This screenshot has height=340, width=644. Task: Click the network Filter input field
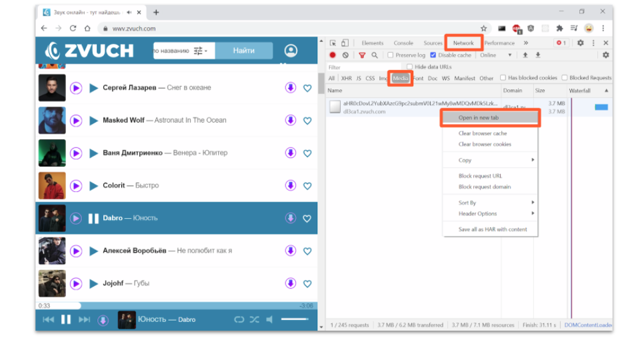(x=365, y=67)
